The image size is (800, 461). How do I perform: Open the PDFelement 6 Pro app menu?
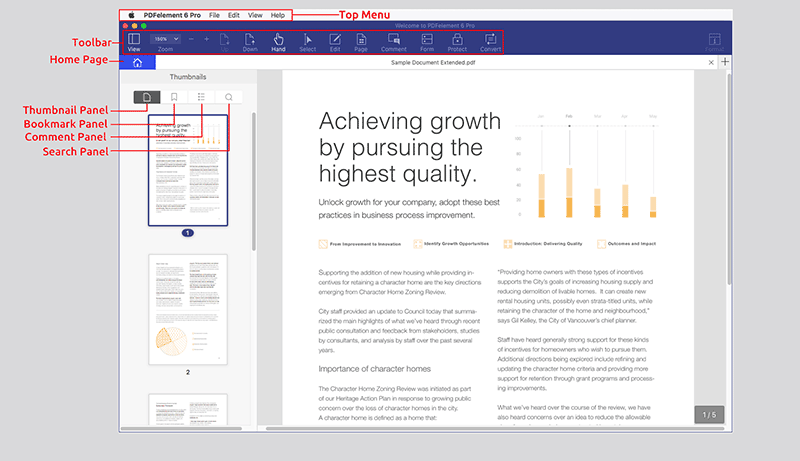coord(172,15)
